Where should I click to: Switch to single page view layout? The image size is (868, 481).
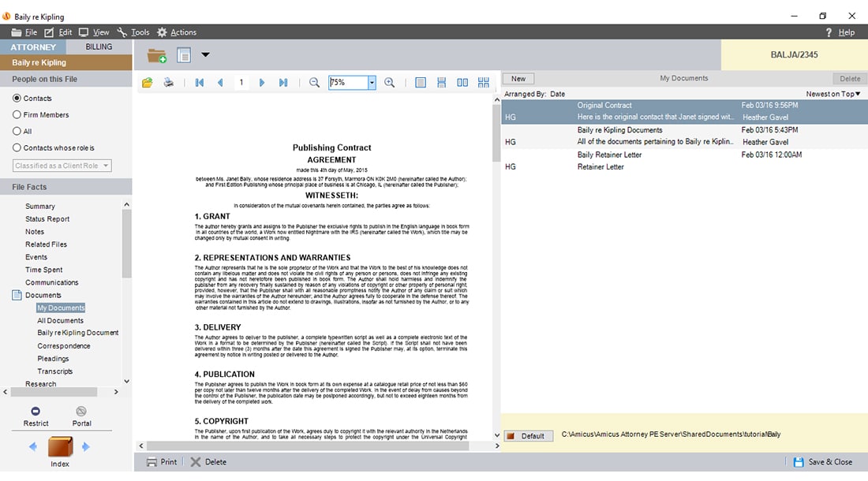[421, 83]
